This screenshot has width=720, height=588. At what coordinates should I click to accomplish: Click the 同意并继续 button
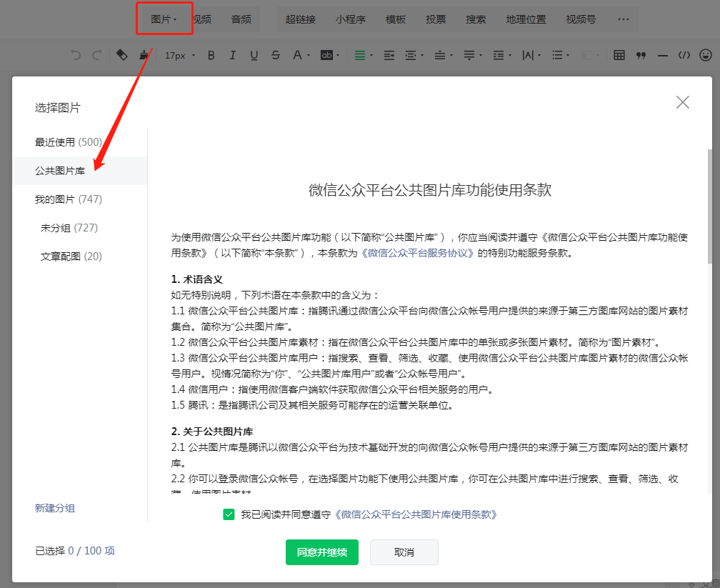[x=321, y=552]
